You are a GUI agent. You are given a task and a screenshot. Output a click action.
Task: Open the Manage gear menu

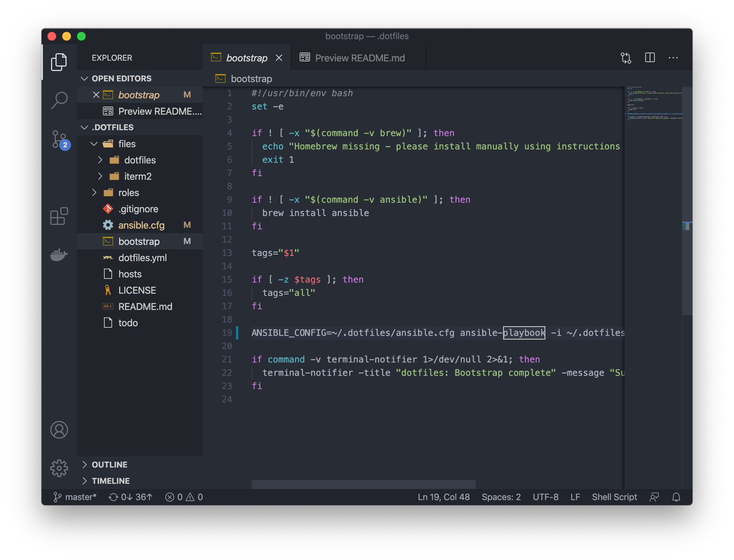point(59,468)
